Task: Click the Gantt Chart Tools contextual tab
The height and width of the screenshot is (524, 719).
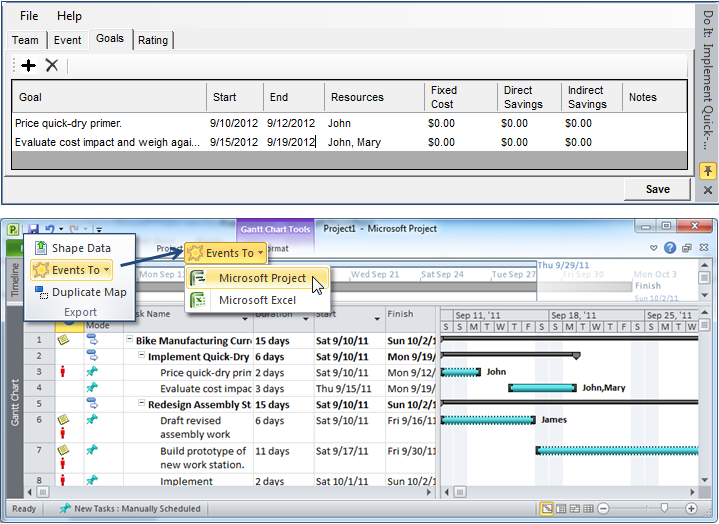Action: click(275, 229)
